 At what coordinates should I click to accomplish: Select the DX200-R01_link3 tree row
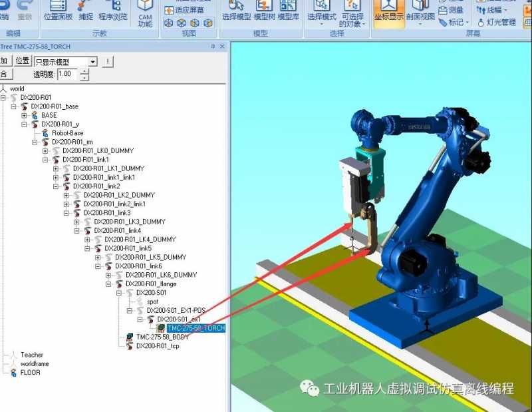pyautogui.click(x=107, y=212)
